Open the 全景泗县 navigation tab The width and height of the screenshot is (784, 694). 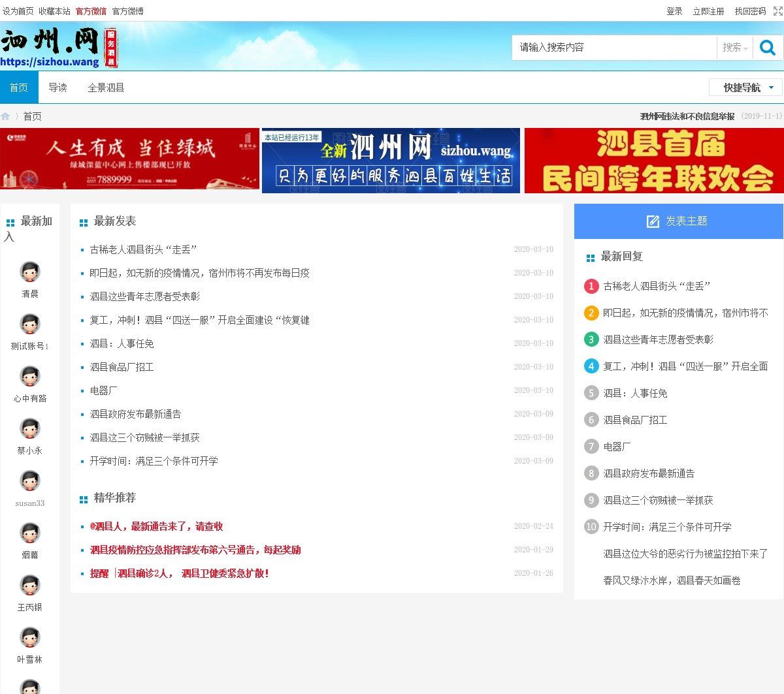coord(106,87)
